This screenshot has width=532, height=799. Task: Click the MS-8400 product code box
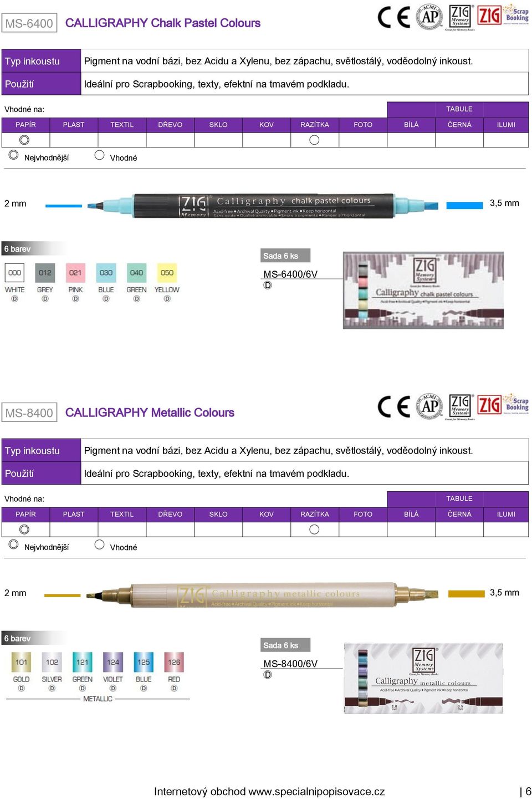pos(29,413)
